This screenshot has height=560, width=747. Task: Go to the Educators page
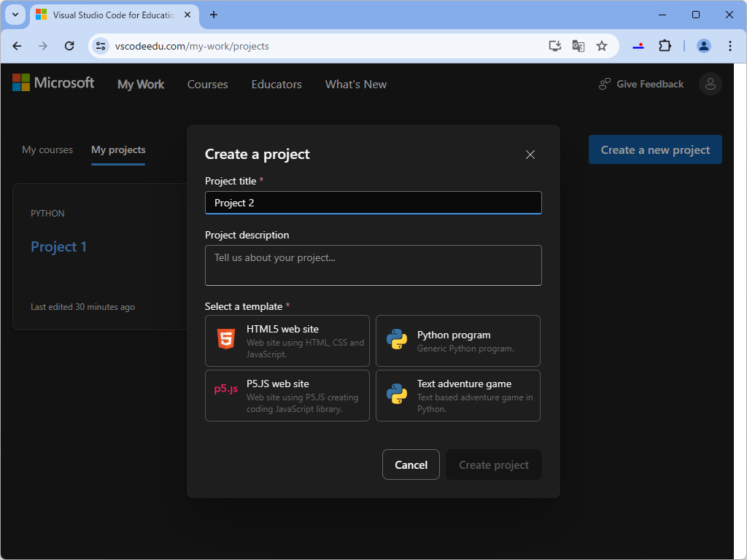point(276,85)
